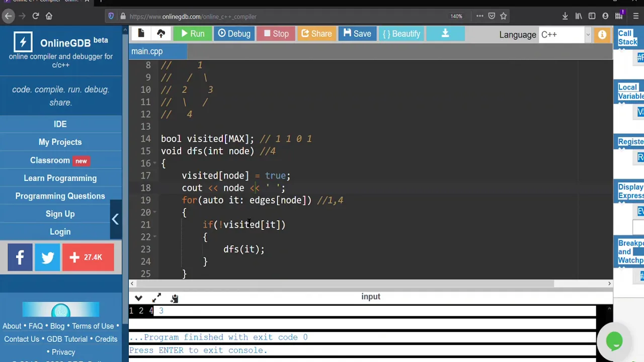Open the About footer link
Screen dimensions: 644x362
[12, 326]
